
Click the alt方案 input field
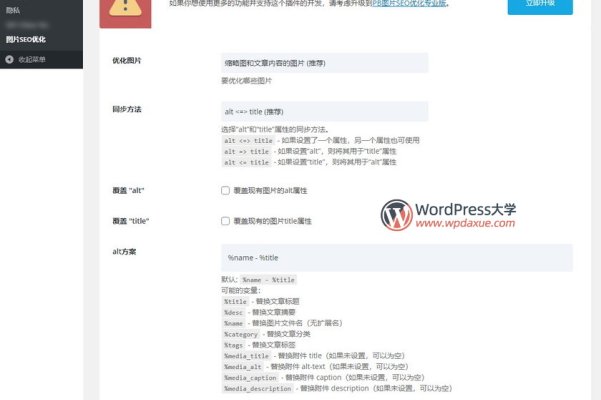[x=397, y=258]
